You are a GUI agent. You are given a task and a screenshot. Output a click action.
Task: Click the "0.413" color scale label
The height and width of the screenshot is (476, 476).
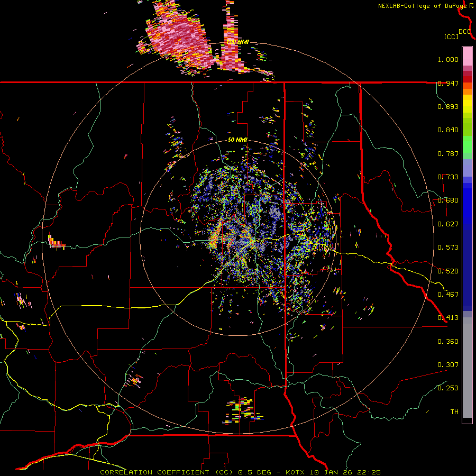448,318
